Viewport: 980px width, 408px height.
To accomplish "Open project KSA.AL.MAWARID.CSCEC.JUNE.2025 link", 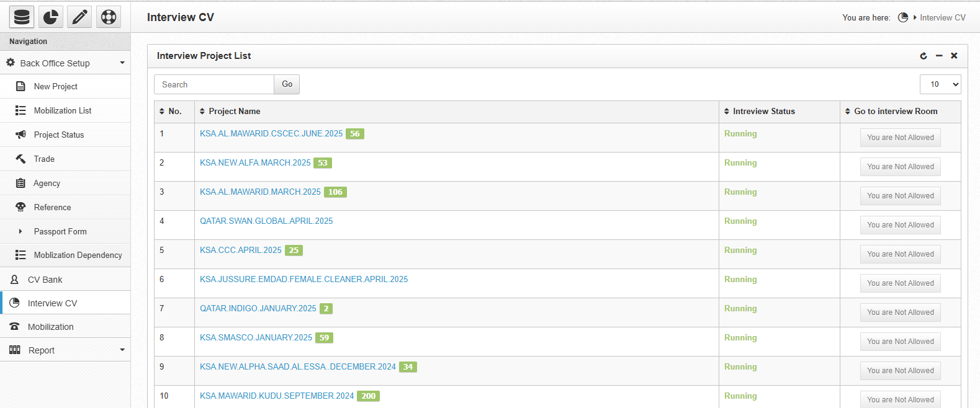I will [271, 133].
